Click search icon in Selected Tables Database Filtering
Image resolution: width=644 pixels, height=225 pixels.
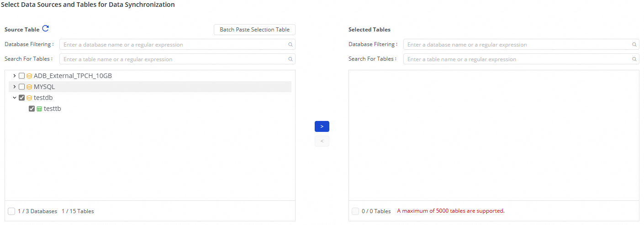(634, 45)
